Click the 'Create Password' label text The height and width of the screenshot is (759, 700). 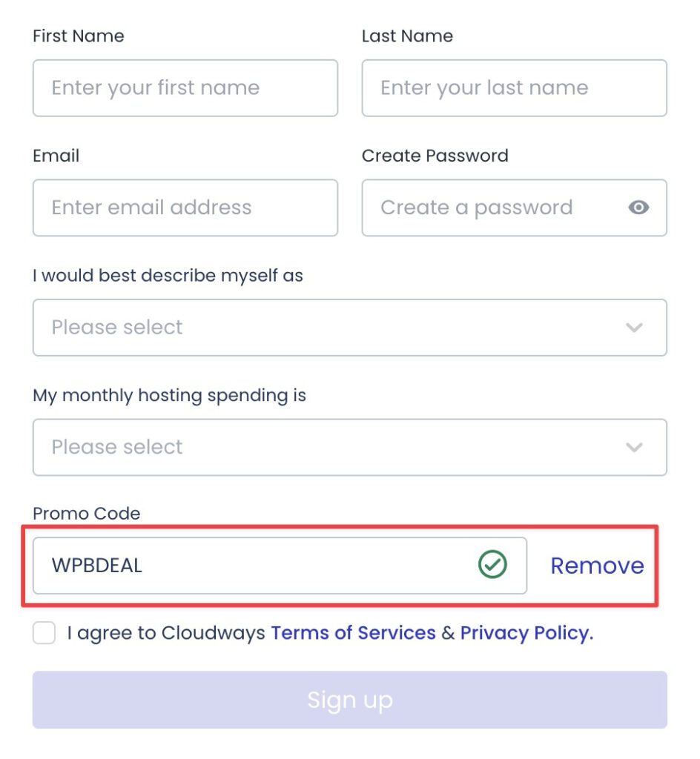tap(435, 156)
